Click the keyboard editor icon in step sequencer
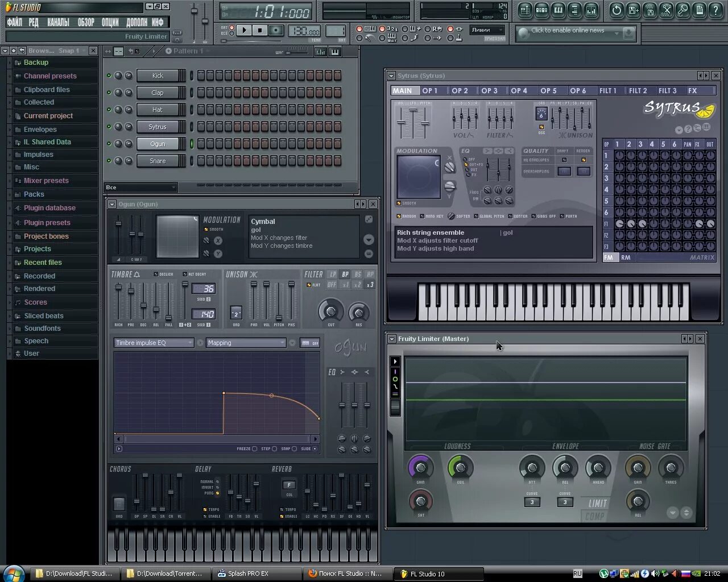 [334, 52]
